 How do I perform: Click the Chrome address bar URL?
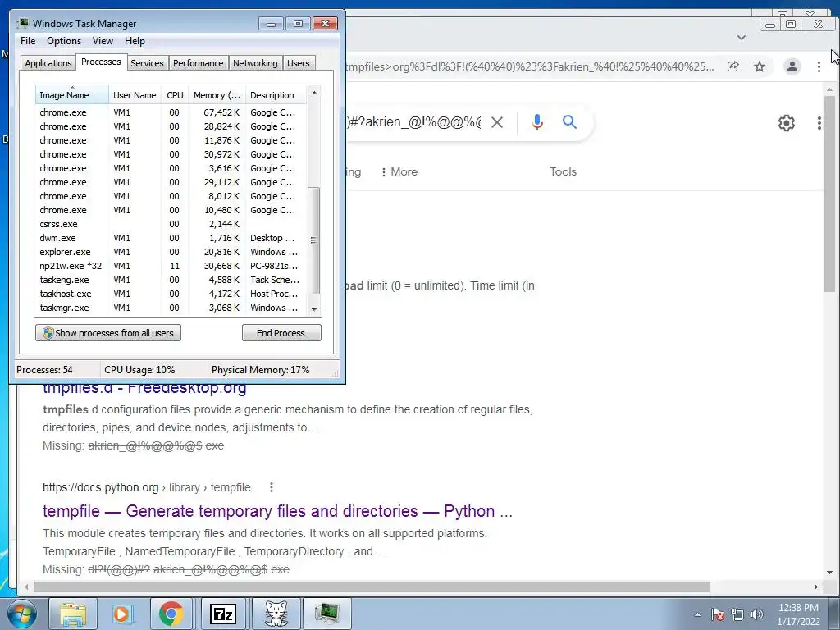click(x=531, y=67)
